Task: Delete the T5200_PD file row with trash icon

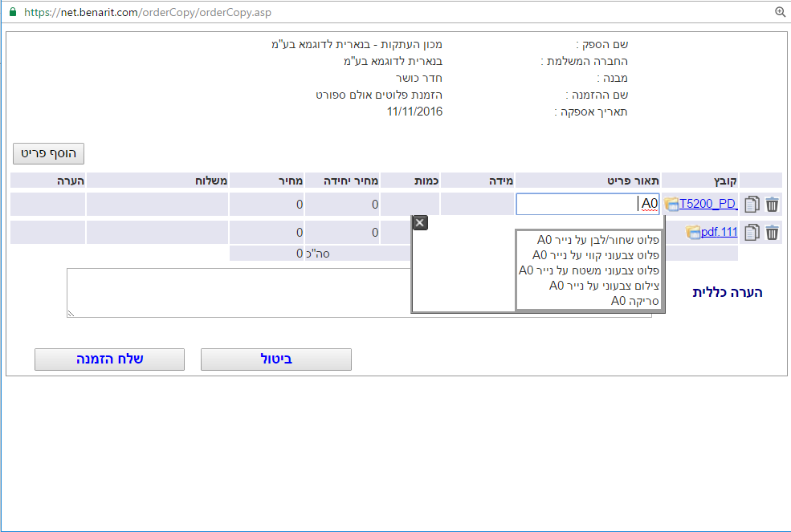Action: coord(772,205)
